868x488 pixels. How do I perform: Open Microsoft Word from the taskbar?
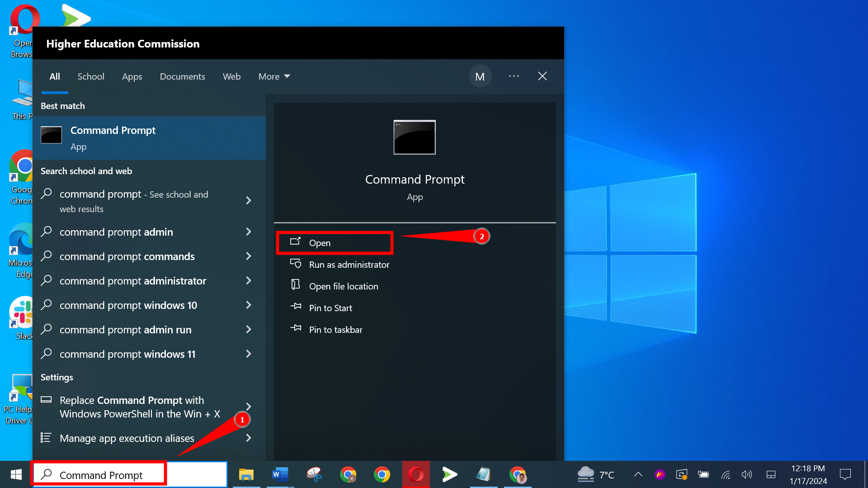(280, 474)
